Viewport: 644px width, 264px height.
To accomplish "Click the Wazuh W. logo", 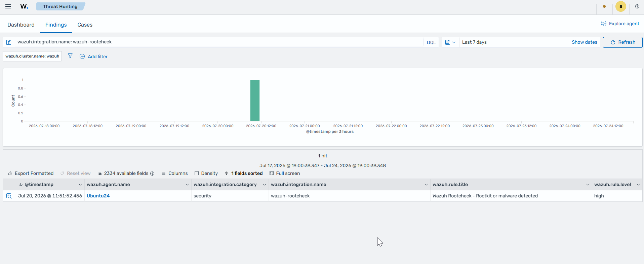I will tap(24, 6).
